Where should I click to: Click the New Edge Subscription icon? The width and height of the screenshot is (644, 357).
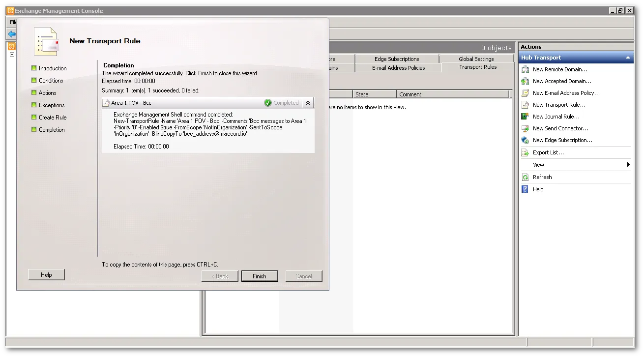coord(525,140)
